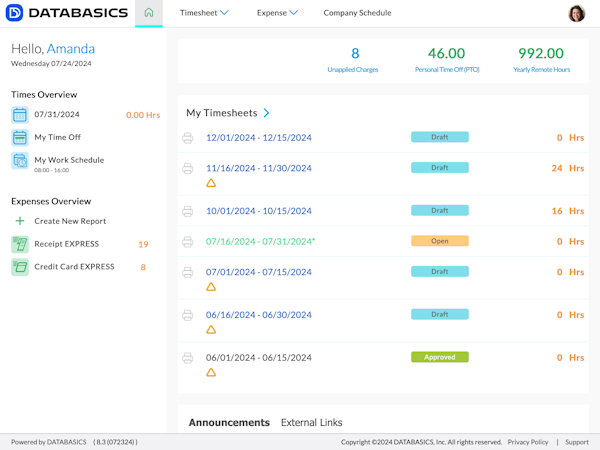Click the calendar icon beside 07/31/2024
This screenshot has width=600, height=450.
point(20,115)
